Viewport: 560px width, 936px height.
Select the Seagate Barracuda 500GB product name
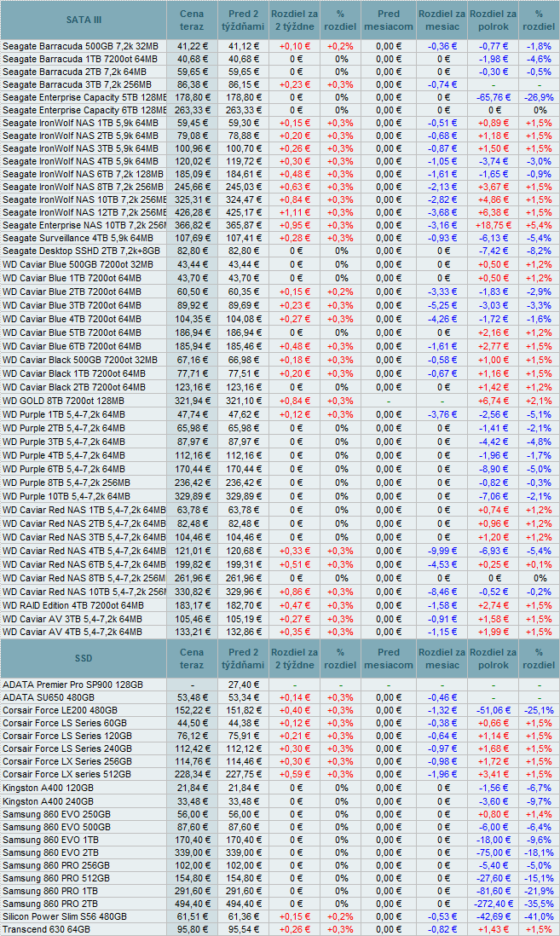(79, 46)
